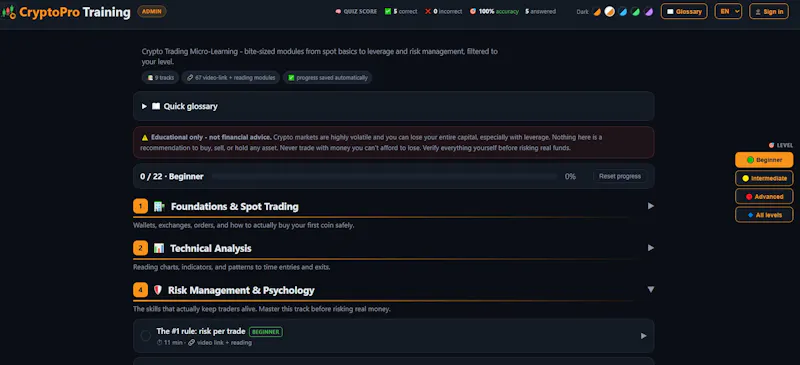Click the book icon beside Quick glossary
This screenshot has width=800, height=365.
point(156,106)
